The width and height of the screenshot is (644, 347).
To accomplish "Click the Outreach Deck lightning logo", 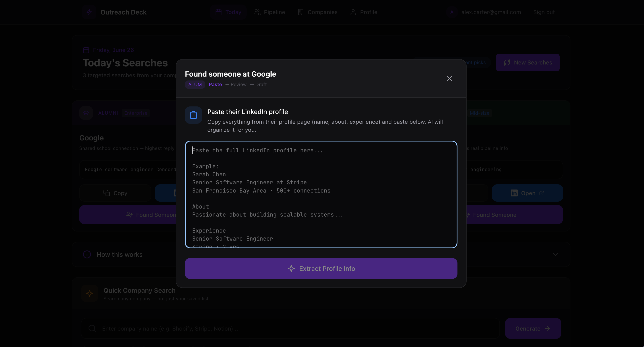I will 89,12.
